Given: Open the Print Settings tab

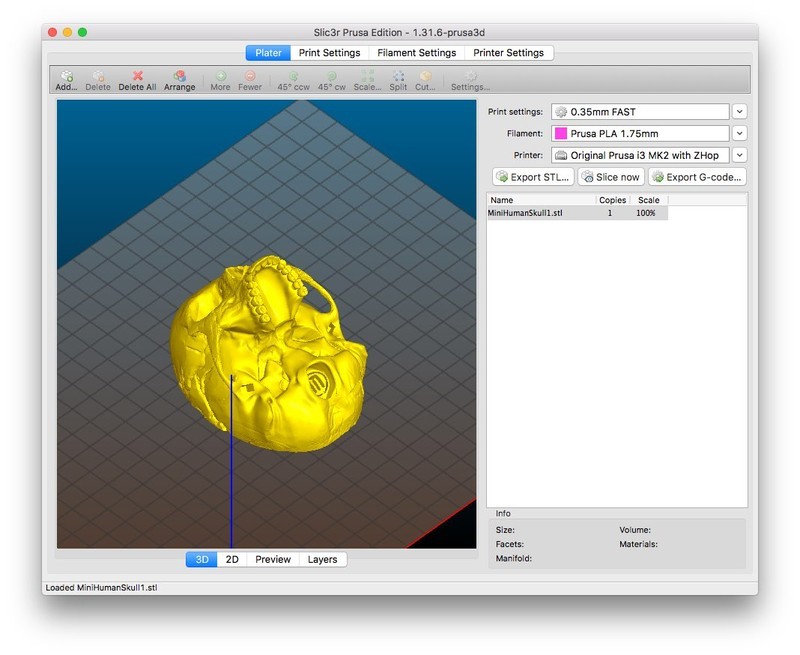Looking at the screenshot, I should (x=329, y=53).
